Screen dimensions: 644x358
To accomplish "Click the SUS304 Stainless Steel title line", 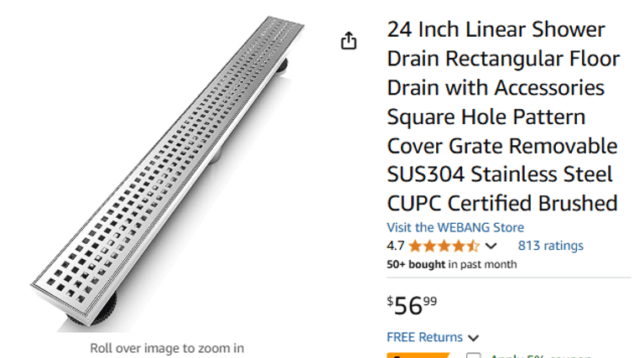I will click(501, 174).
